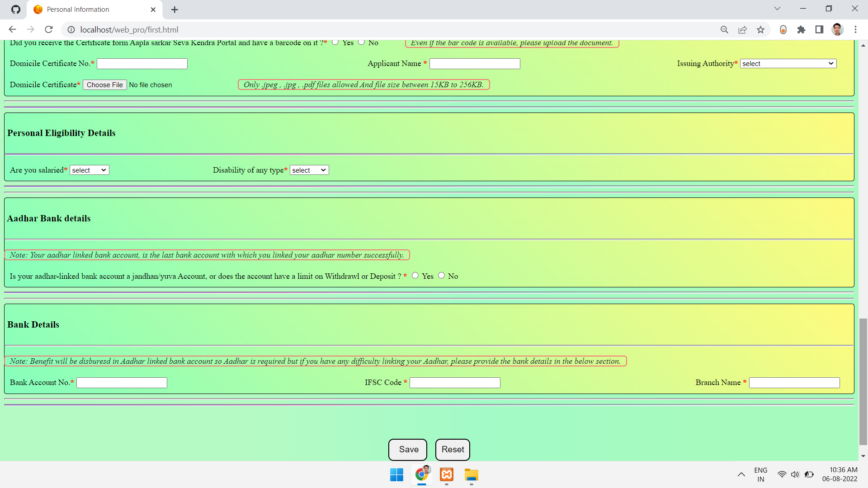Open the Chrome profile avatar
The width and height of the screenshot is (868, 488).
click(837, 29)
